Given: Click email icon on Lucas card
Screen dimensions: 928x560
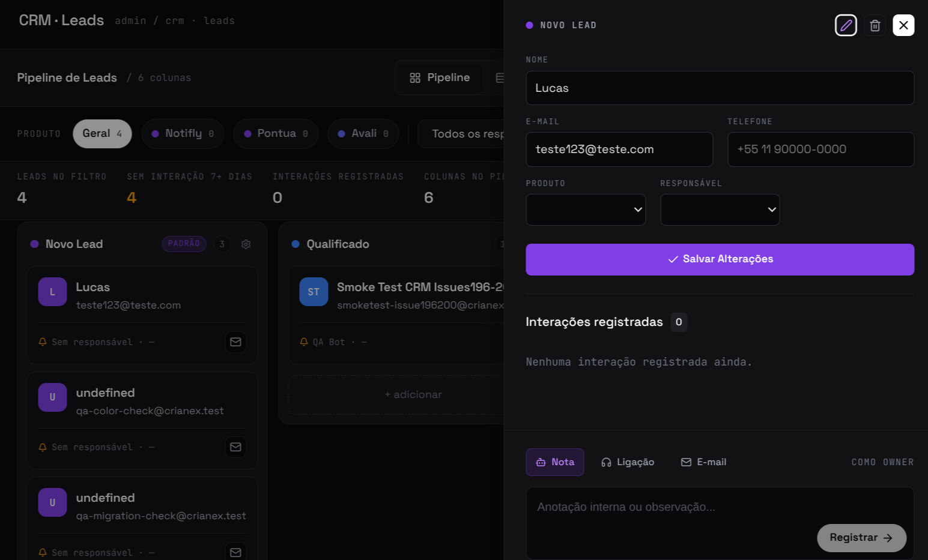Looking at the screenshot, I should (x=235, y=342).
